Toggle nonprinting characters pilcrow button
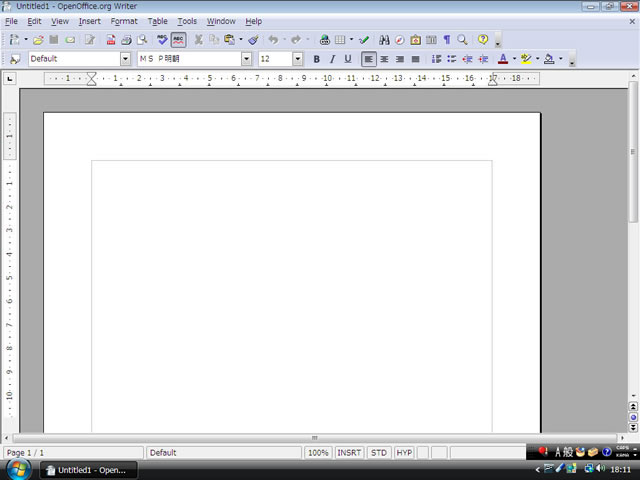640x480 pixels. pos(446,40)
